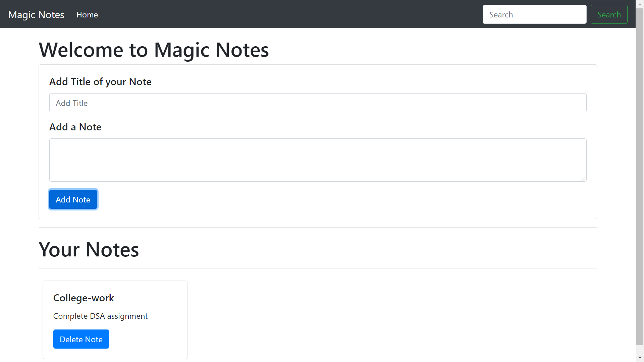Screen dimensions: 644x362
Task: Click Delete Note on College-work card
Action: point(81,339)
